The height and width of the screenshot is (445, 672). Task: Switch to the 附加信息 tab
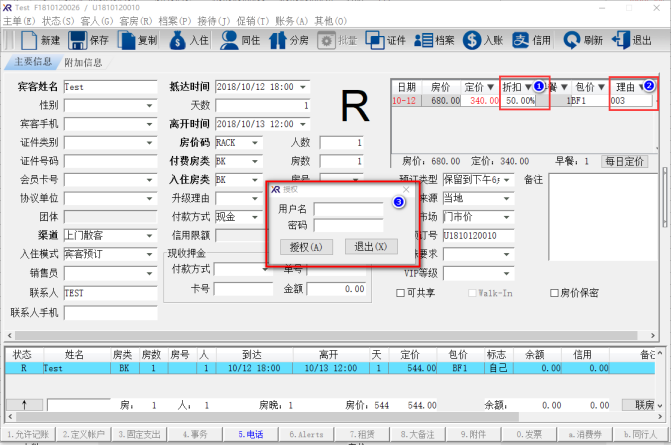[x=83, y=63]
